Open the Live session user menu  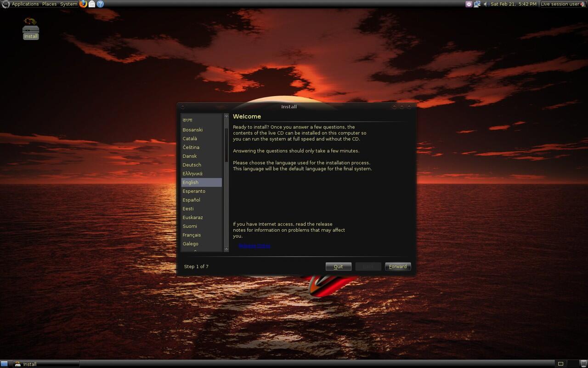coord(562,4)
